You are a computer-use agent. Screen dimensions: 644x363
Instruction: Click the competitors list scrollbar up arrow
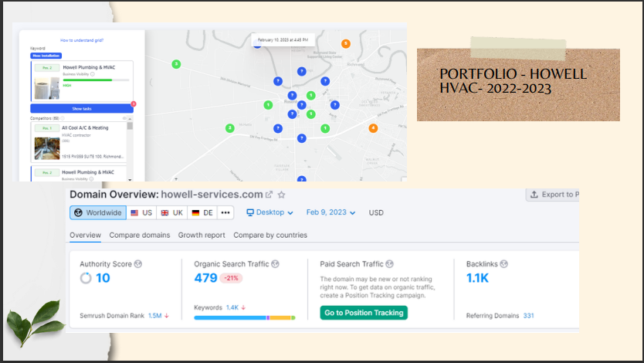pyautogui.click(x=130, y=119)
